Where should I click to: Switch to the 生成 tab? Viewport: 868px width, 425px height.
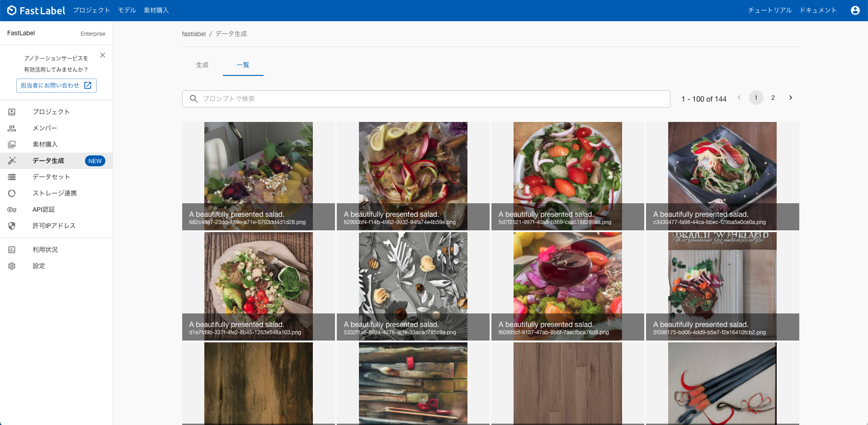click(203, 65)
